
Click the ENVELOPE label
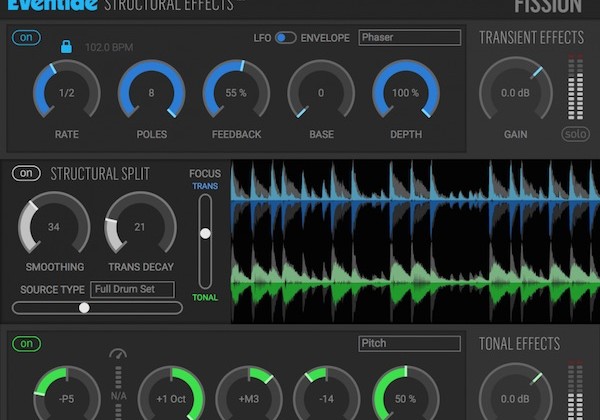coord(325,38)
